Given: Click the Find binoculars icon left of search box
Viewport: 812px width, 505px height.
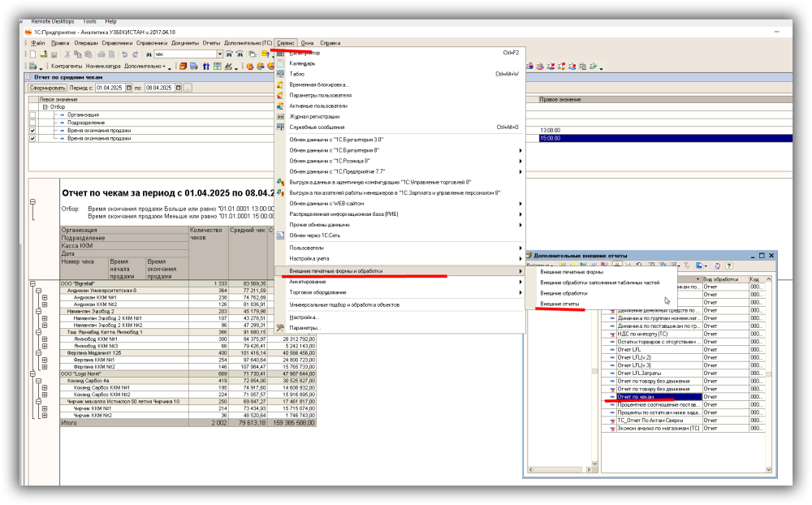Looking at the screenshot, I should pyautogui.click(x=149, y=54).
